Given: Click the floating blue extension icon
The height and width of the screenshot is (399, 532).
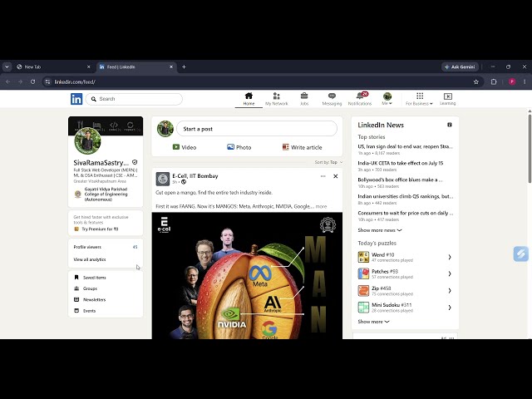Looking at the screenshot, I should (x=521, y=254).
